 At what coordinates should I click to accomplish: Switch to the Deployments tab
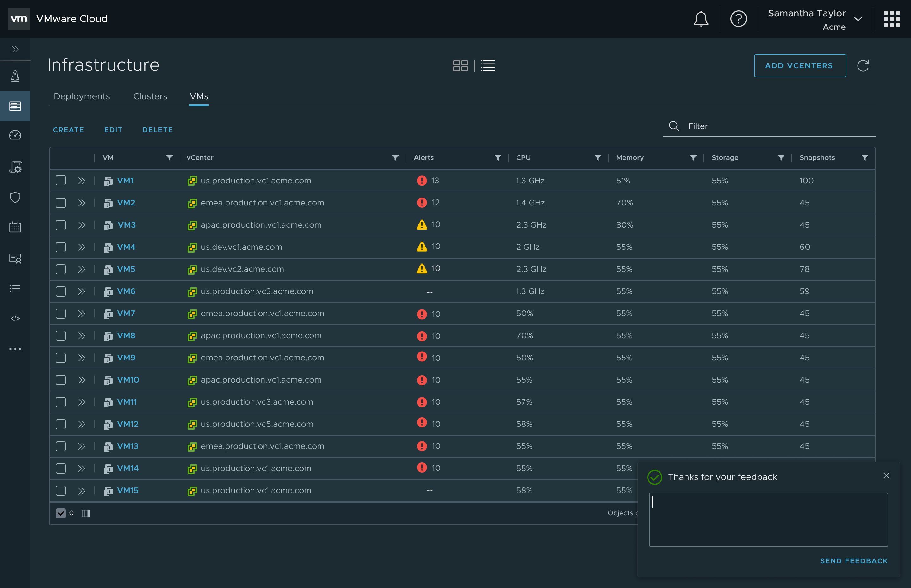82,96
